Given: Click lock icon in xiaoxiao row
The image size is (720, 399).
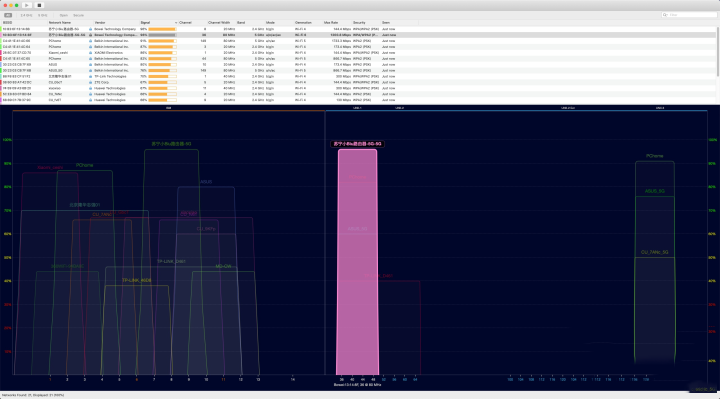Looking at the screenshot, I should tap(90, 88).
